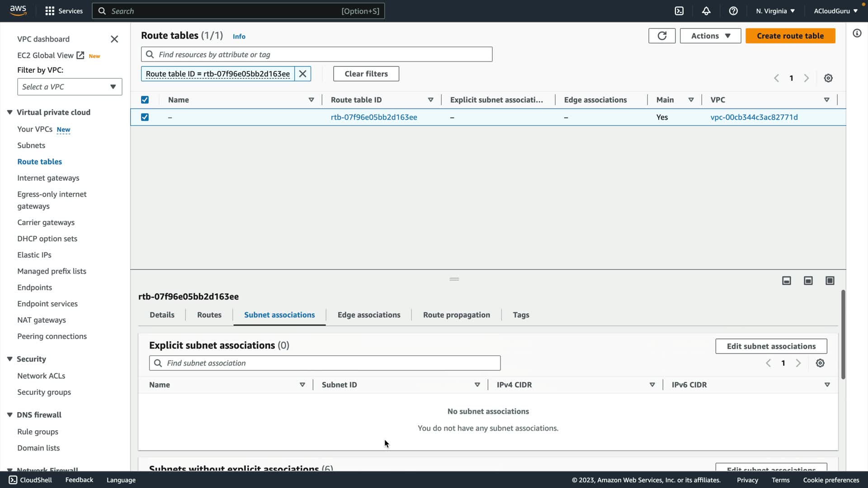The width and height of the screenshot is (868, 488).
Task: Click the details panel vertical scrollbar
Action: point(843,334)
